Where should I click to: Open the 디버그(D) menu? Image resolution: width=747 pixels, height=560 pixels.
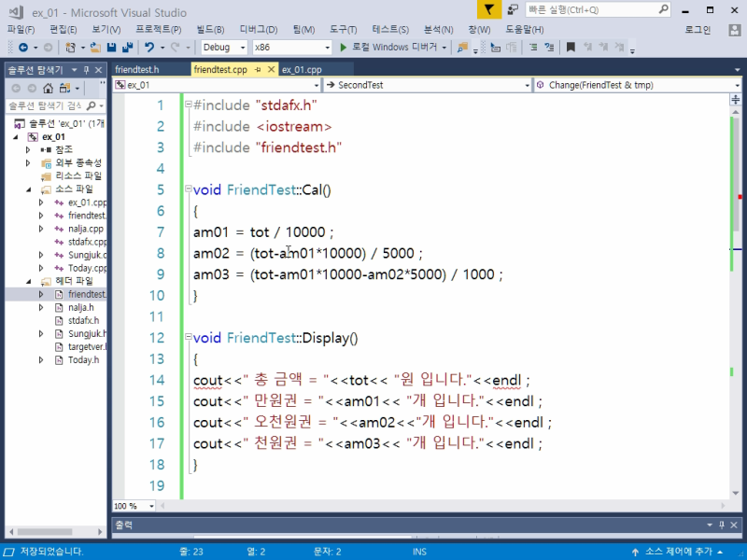(259, 30)
